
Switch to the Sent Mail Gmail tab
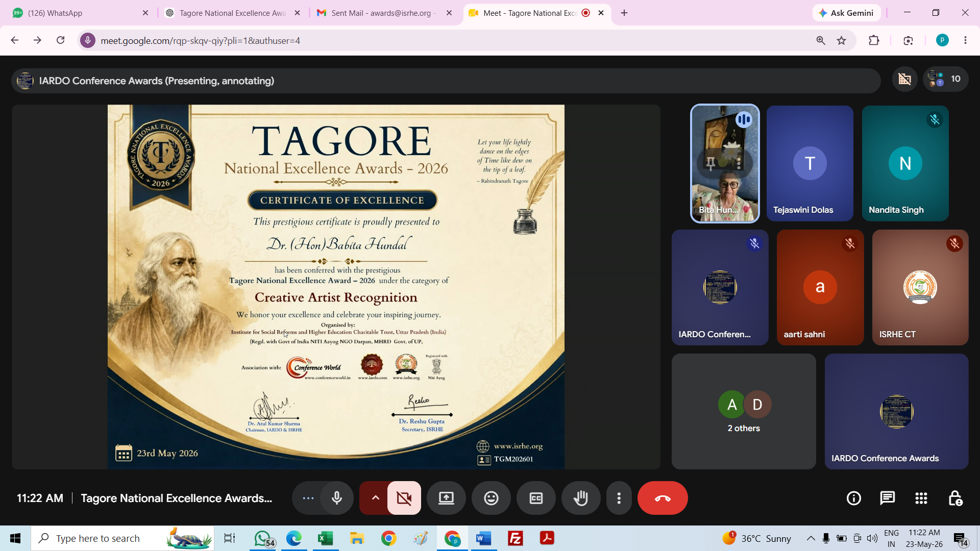[x=384, y=13]
